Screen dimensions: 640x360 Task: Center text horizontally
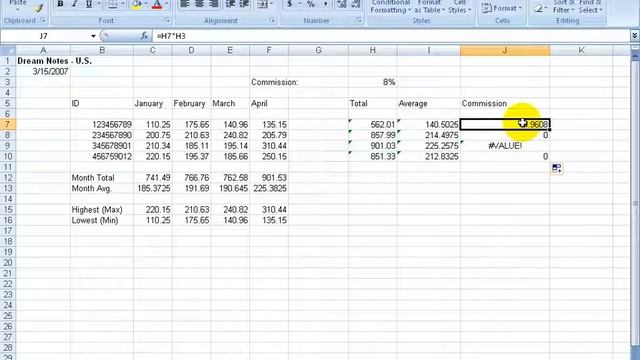point(199,4)
